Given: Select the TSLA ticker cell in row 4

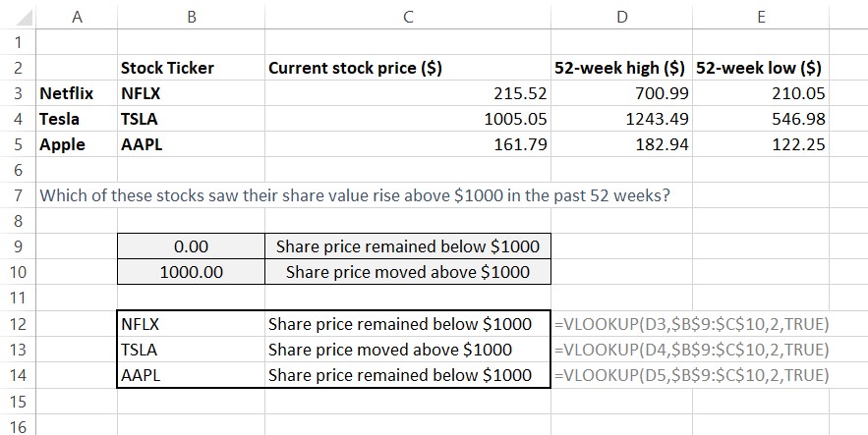Looking at the screenshot, I should (x=142, y=119).
